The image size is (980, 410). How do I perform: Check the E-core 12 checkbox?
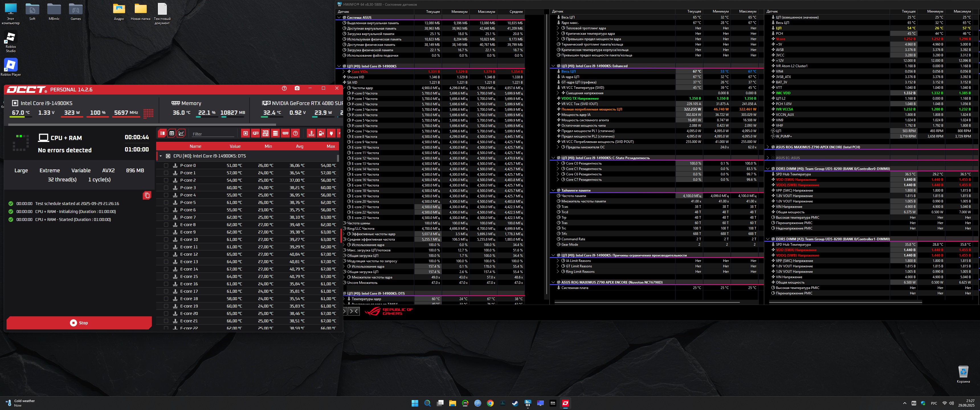point(166,255)
